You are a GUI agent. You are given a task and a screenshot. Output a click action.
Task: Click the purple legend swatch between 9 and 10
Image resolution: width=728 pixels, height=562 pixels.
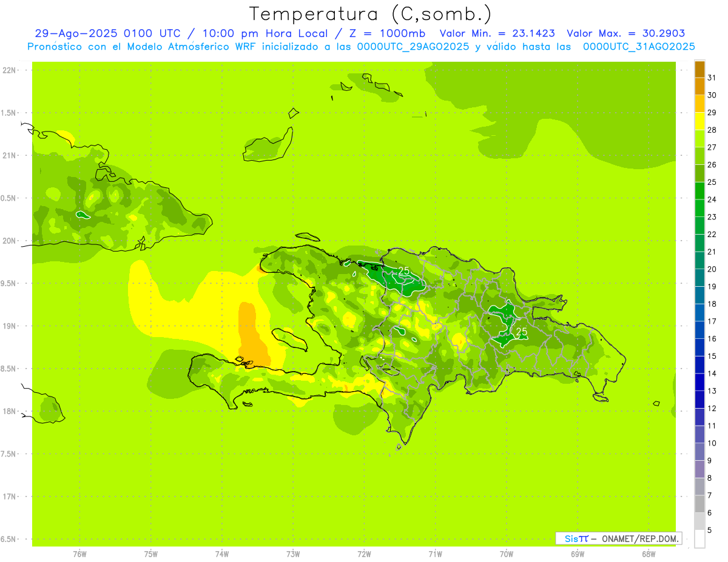[x=699, y=452]
